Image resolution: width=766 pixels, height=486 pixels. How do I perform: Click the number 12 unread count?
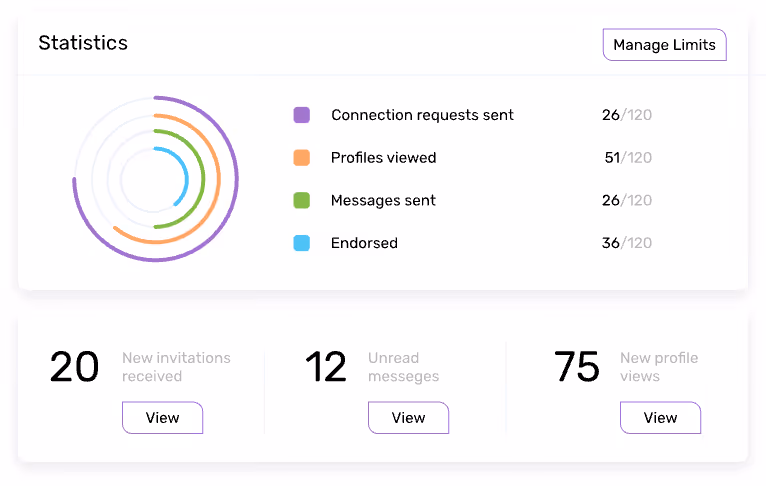[326, 367]
